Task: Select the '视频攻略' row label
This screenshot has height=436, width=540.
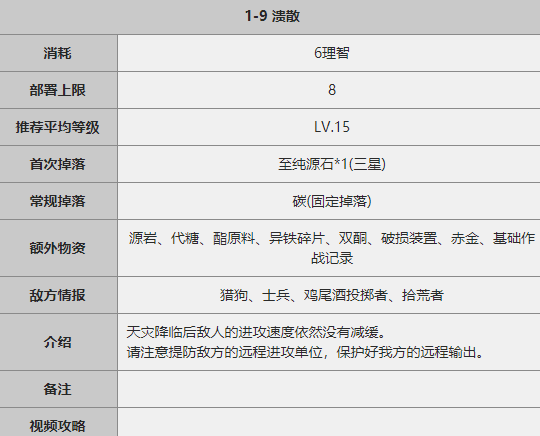Action: (58, 426)
